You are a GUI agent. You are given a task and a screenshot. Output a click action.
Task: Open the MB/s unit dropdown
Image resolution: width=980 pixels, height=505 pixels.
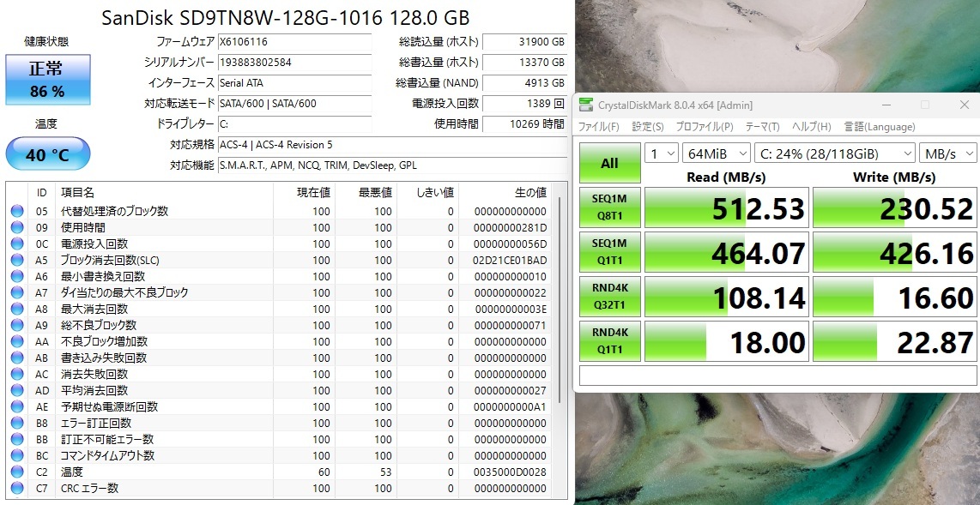tap(947, 153)
